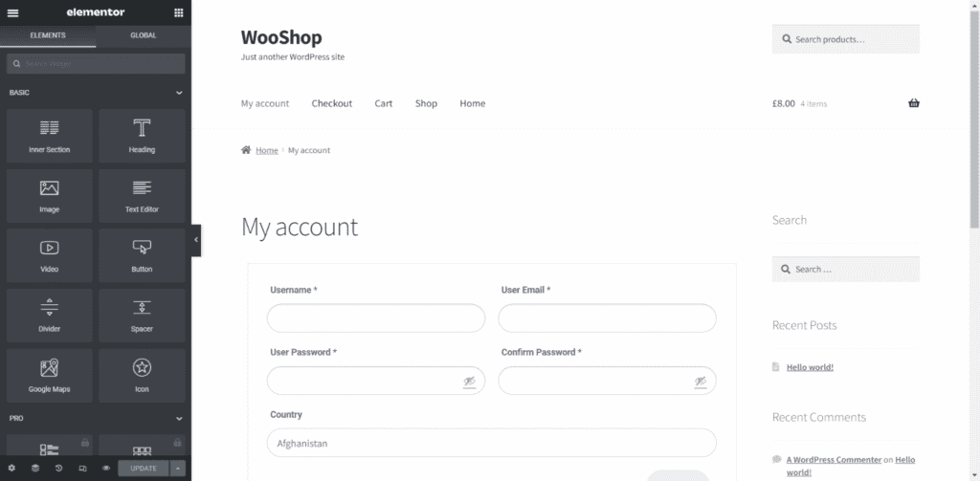Collapse the Basic widgets category
Screen dimensions: 980x481
pyautogui.click(x=179, y=93)
